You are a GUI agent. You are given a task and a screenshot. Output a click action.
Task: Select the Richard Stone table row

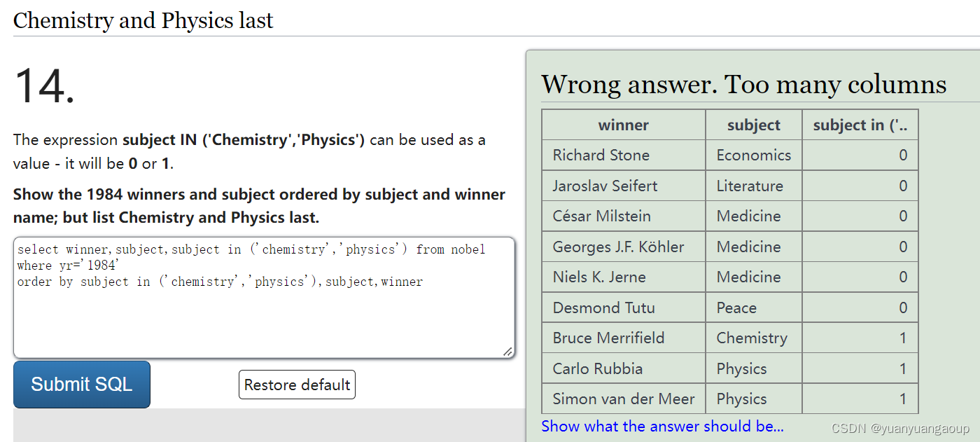pyautogui.click(x=623, y=155)
